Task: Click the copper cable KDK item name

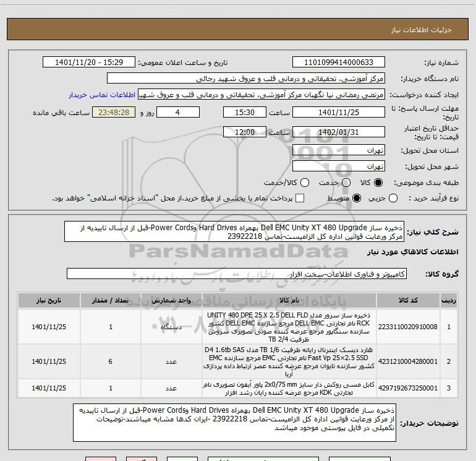Action: [x=289, y=389]
